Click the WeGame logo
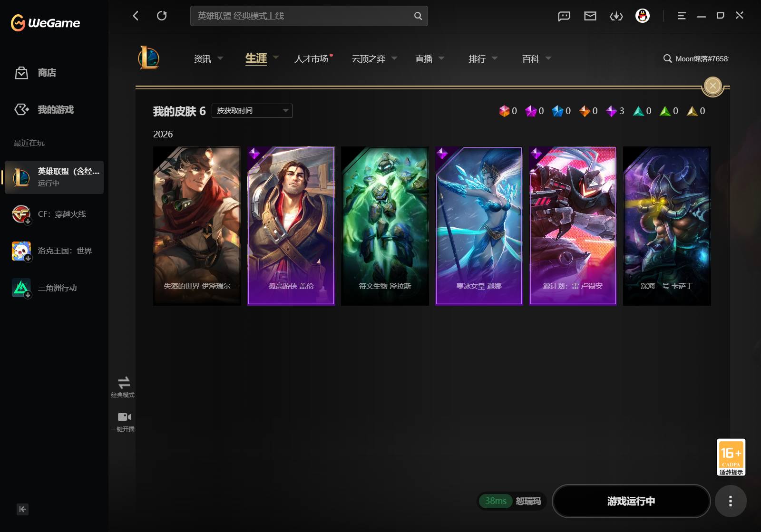This screenshot has height=532, width=761. pos(45,22)
